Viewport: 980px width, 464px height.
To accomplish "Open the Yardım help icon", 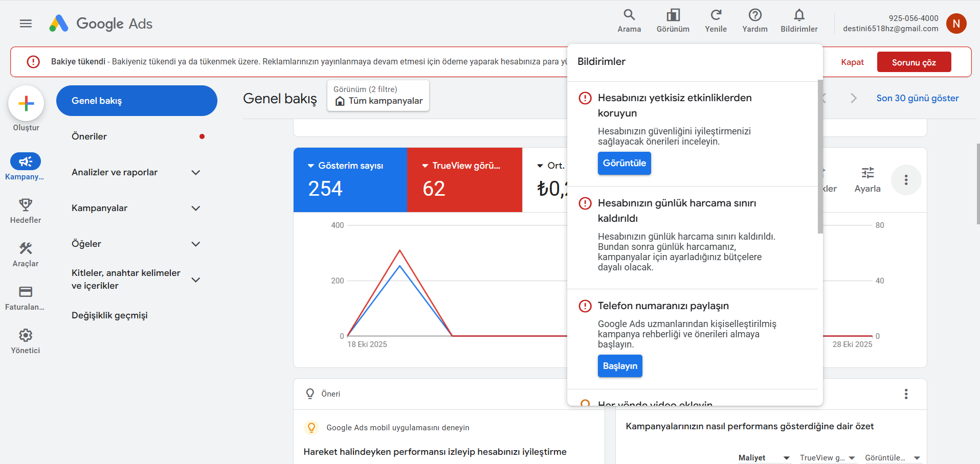I will pos(755,15).
